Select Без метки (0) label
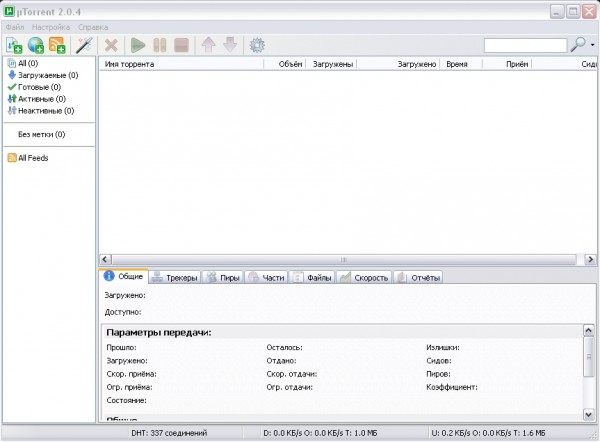600x442 pixels. click(41, 134)
